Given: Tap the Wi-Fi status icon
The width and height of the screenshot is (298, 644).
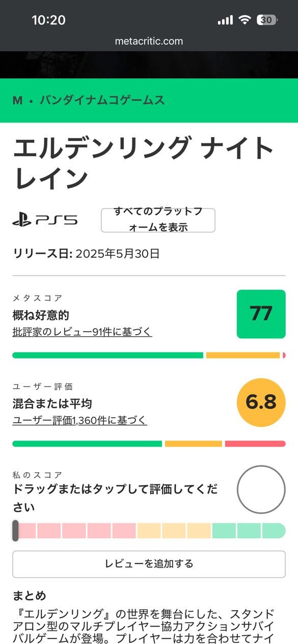Looking at the screenshot, I should (x=245, y=20).
